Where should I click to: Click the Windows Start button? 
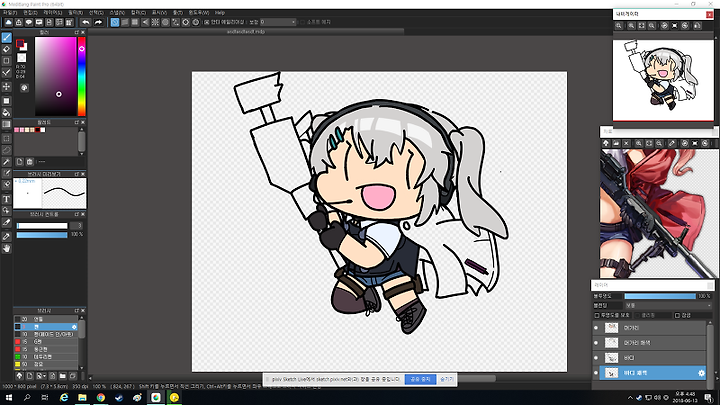coord(9,398)
